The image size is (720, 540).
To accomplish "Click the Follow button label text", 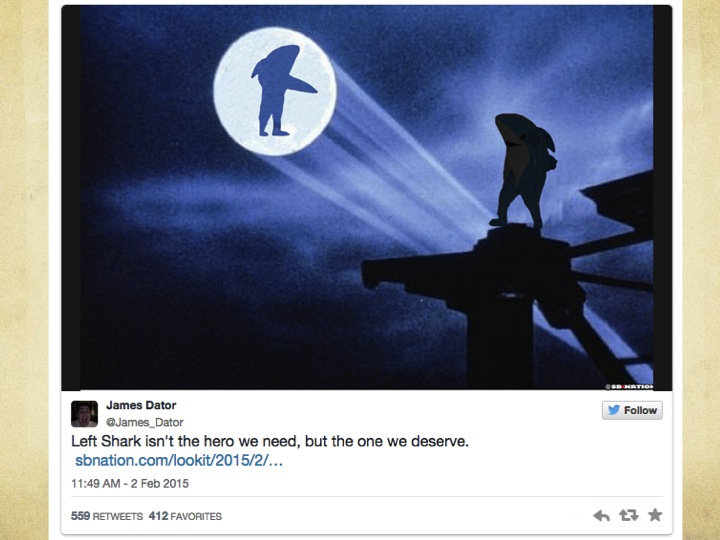I will [640, 411].
